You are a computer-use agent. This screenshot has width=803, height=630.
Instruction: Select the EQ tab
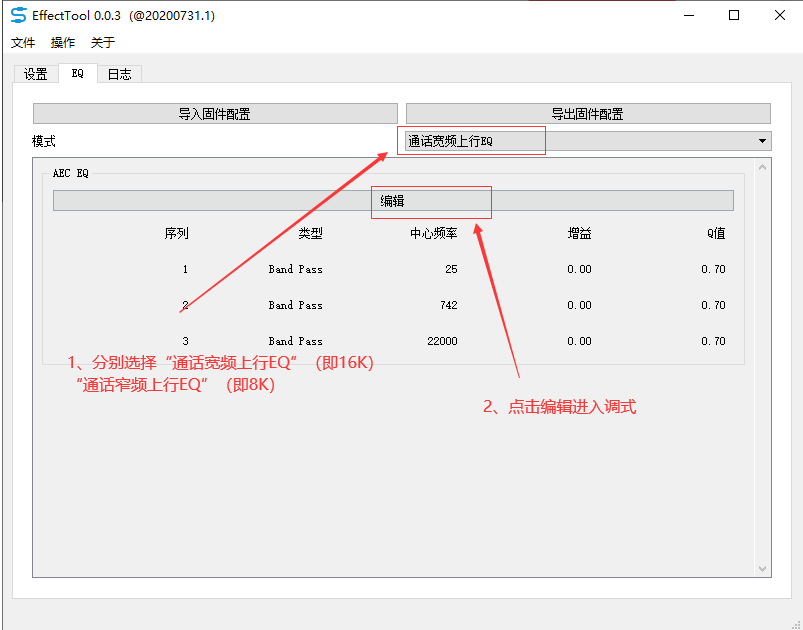[x=77, y=73]
